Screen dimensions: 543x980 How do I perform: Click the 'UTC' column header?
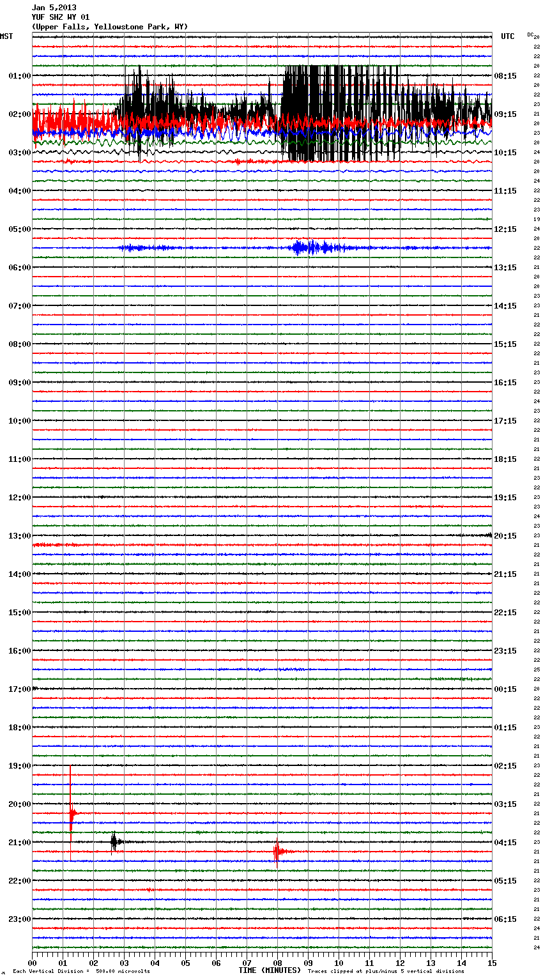click(508, 36)
